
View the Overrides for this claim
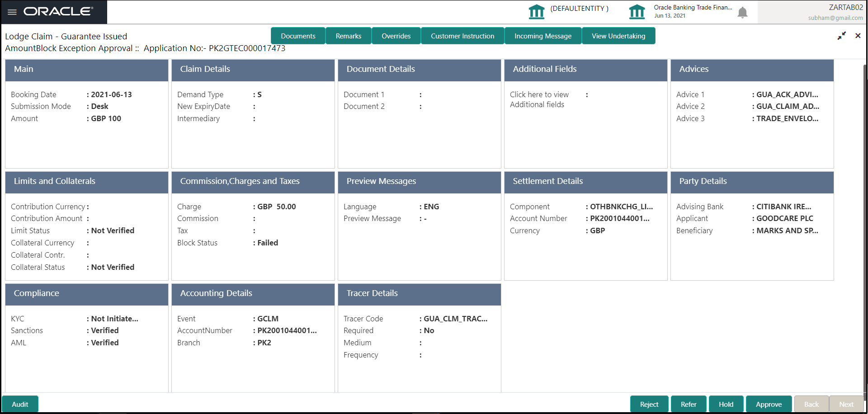[396, 36]
